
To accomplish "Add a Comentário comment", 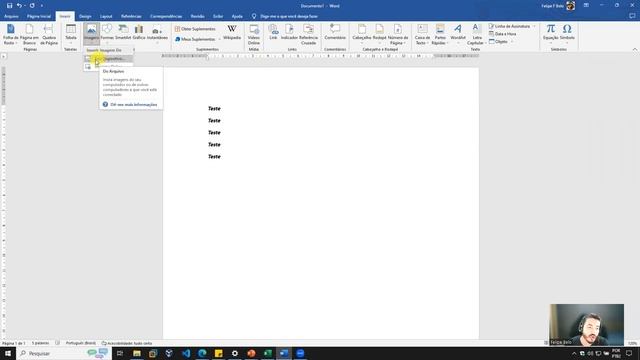I will [x=335, y=33].
